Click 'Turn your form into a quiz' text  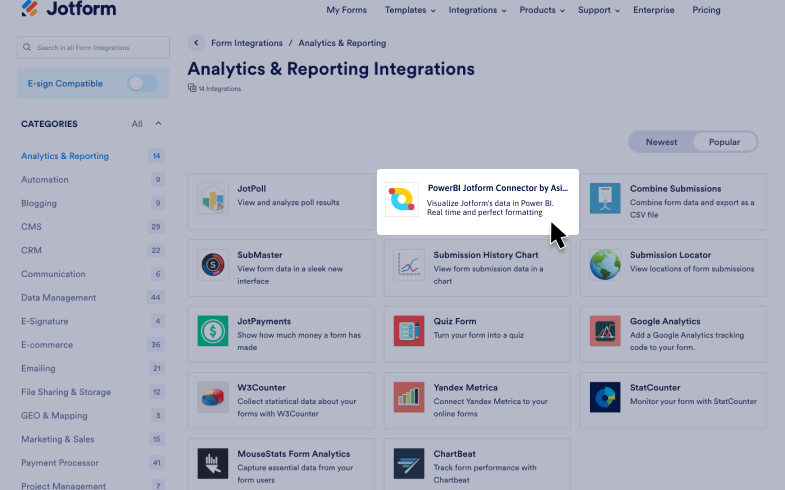click(x=479, y=335)
